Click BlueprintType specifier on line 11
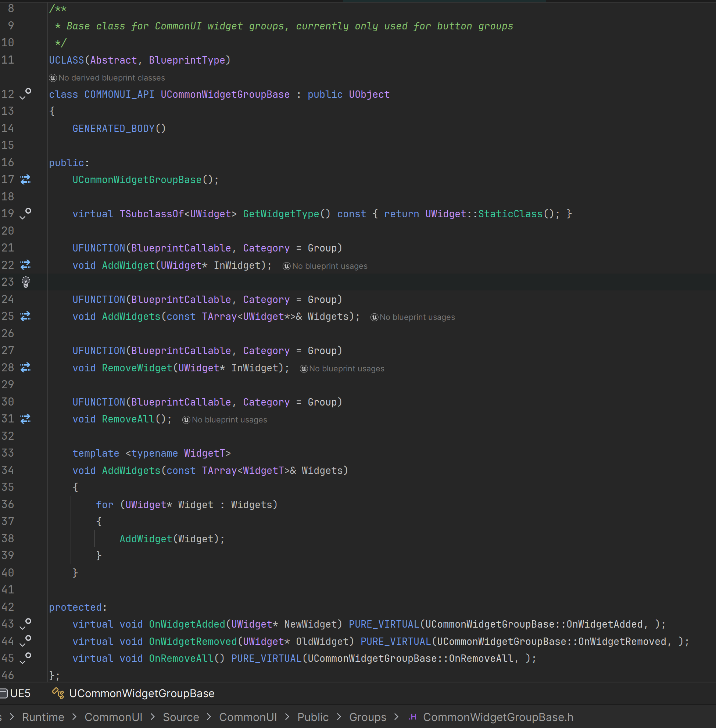 click(187, 60)
